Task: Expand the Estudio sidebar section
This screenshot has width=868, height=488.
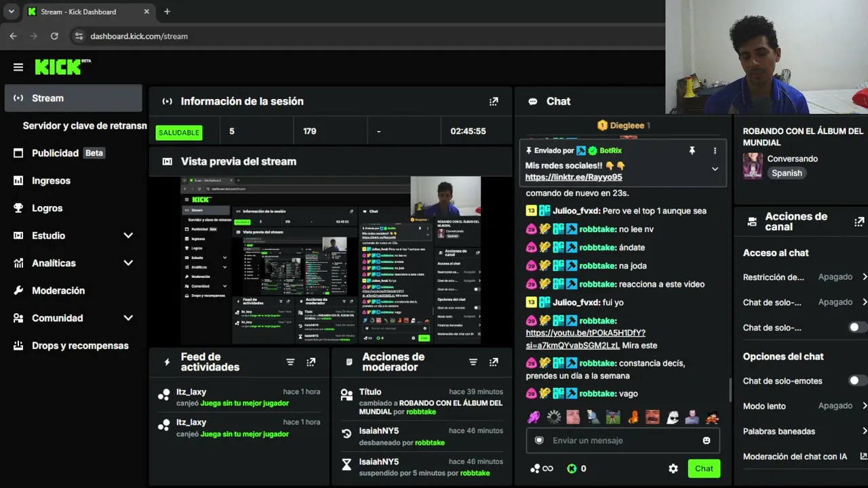Action: (128, 235)
